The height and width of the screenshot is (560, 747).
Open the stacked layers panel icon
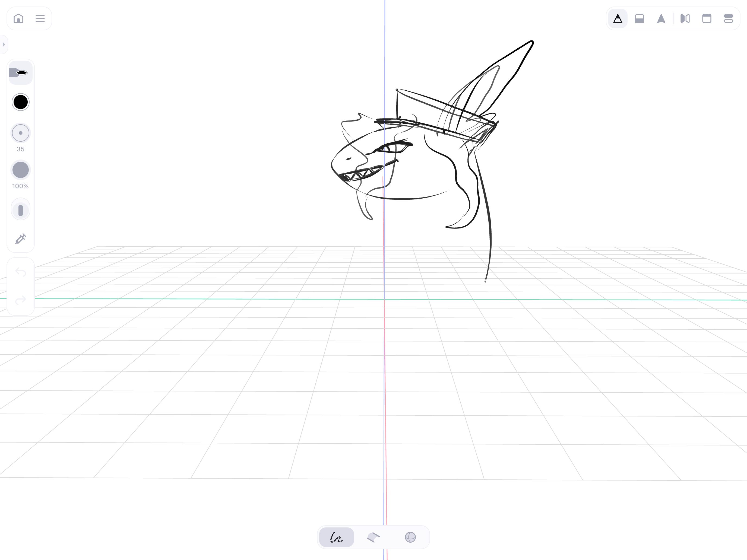729,18
